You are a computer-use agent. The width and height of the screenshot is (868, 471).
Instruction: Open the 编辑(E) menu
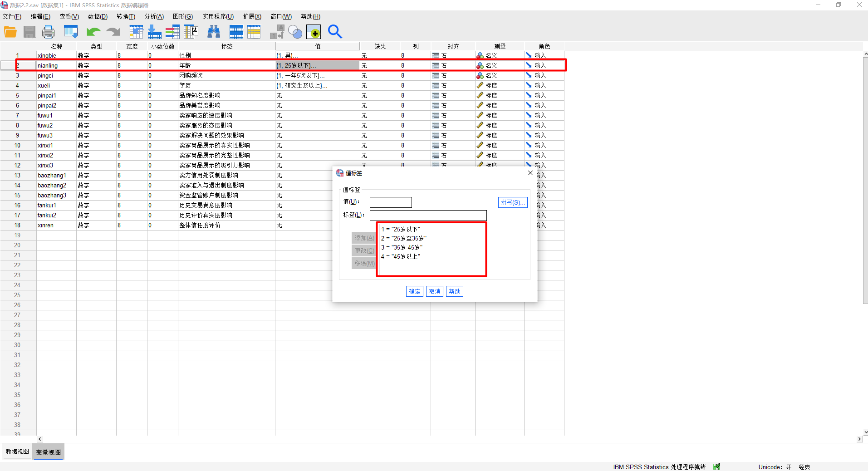coord(40,16)
